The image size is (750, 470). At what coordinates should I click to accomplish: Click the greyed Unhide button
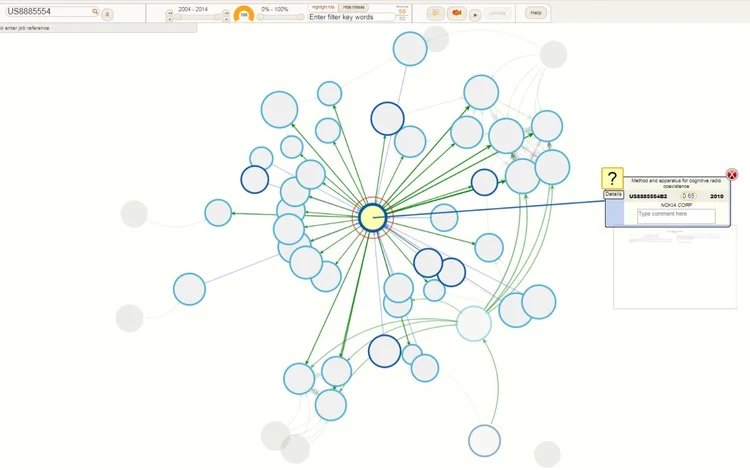click(497, 13)
